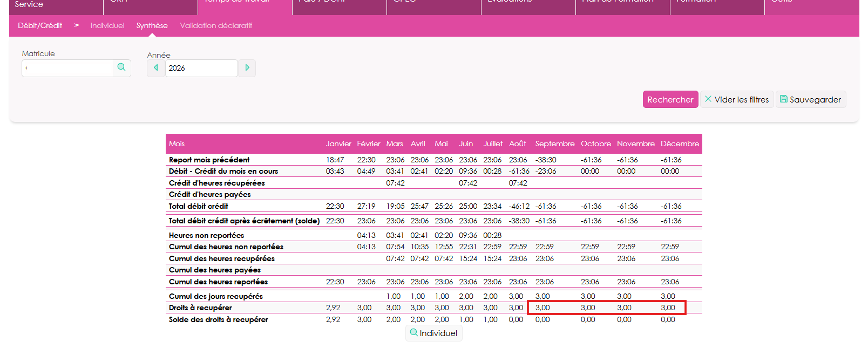Select the Total débit crédit row label

(x=198, y=206)
